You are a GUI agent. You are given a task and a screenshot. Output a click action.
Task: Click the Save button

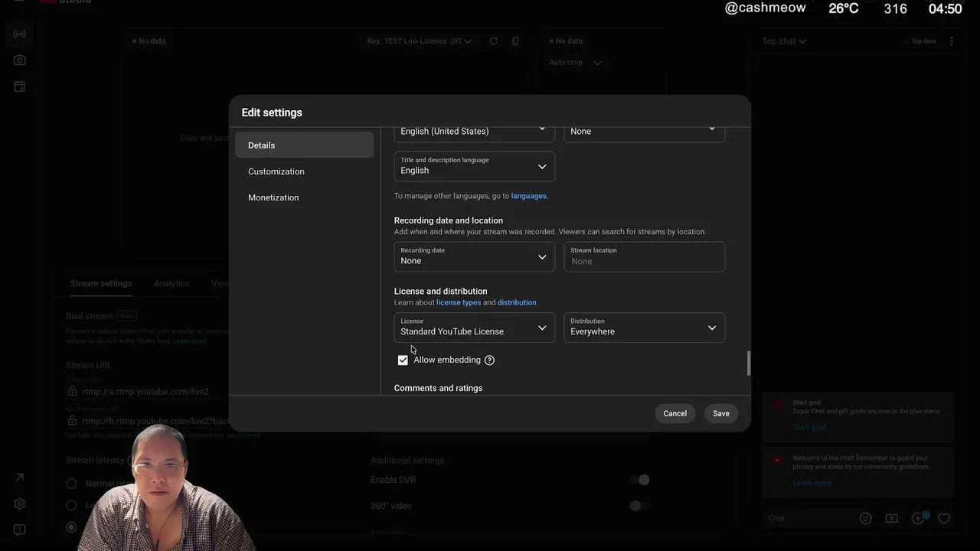click(721, 413)
